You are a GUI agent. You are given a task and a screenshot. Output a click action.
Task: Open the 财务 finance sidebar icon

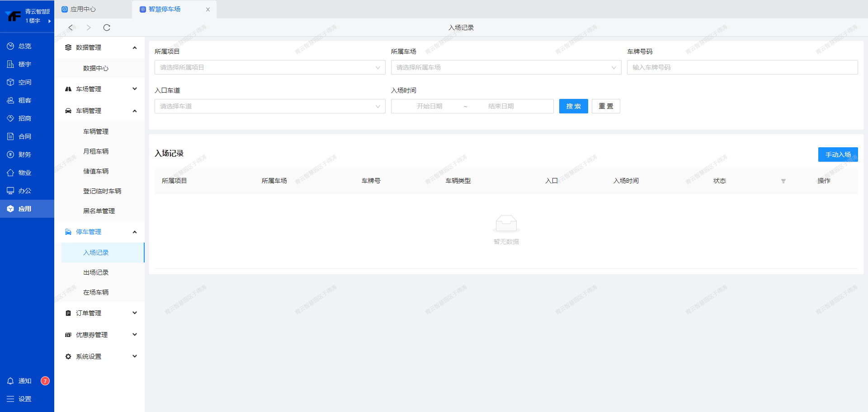10,154
